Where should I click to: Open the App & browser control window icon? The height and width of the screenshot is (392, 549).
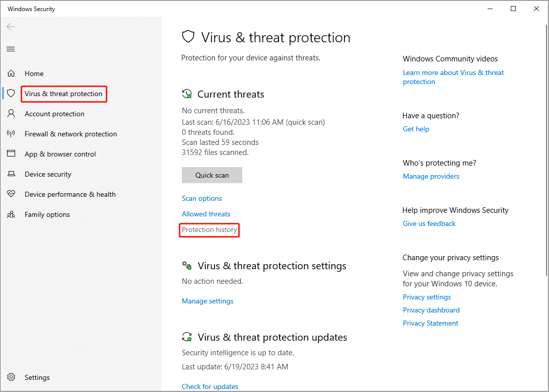(11, 153)
